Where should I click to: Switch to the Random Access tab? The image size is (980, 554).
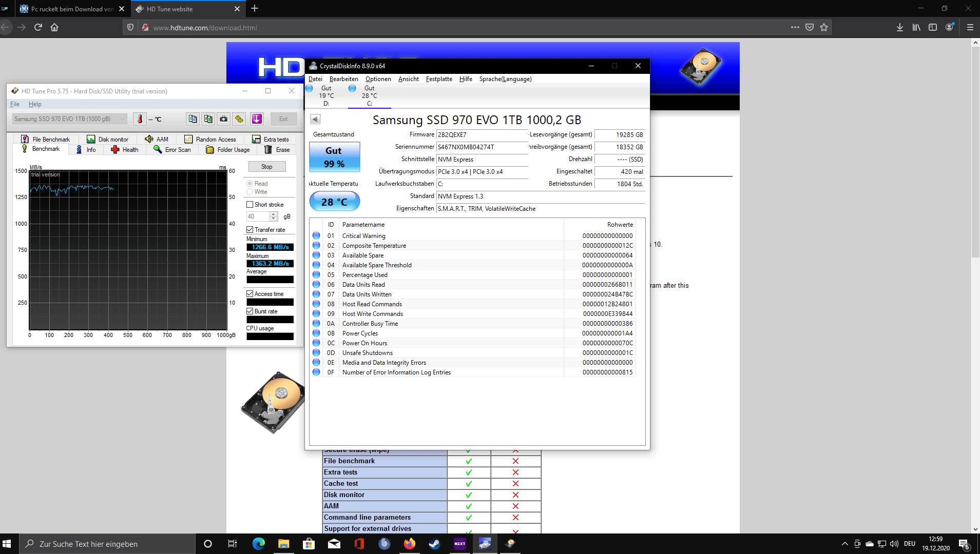(x=210, y=139)
